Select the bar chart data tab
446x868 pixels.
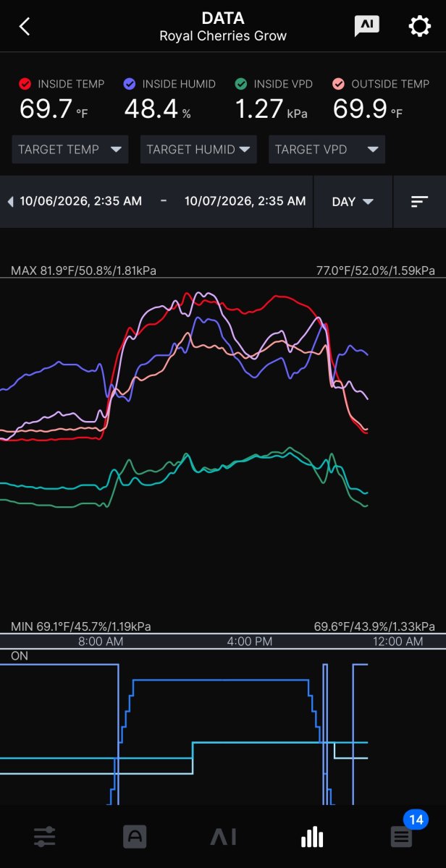click(x=312, y=837)
